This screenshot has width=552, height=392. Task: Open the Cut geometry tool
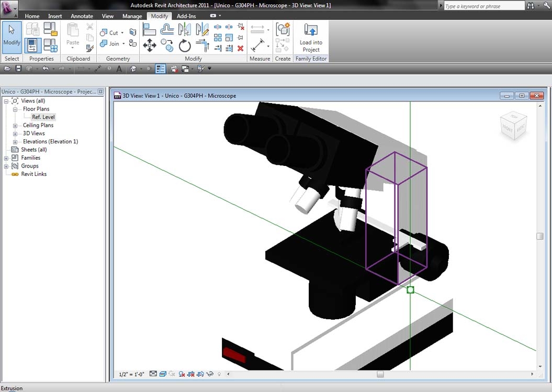(x=112, y=32)
